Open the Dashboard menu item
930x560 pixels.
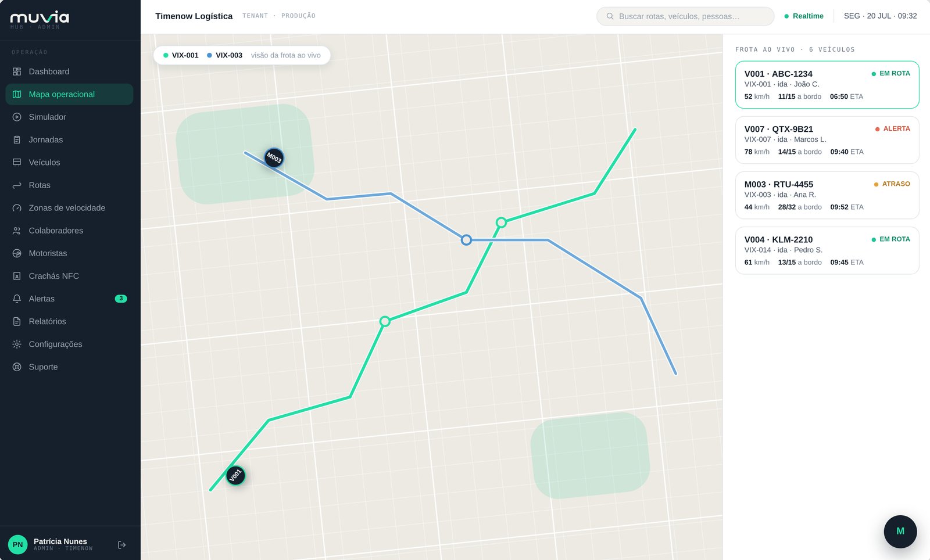[x=69, y=71]
